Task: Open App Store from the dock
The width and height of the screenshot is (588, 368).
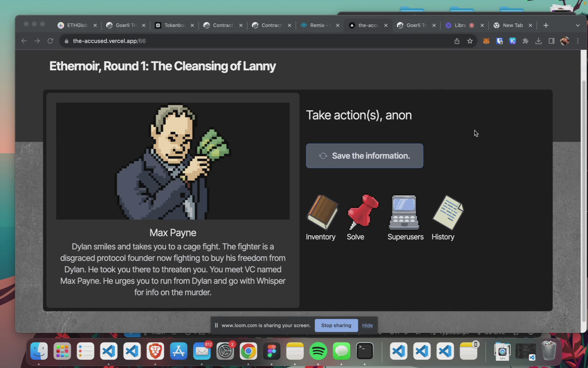Action: 178,351
